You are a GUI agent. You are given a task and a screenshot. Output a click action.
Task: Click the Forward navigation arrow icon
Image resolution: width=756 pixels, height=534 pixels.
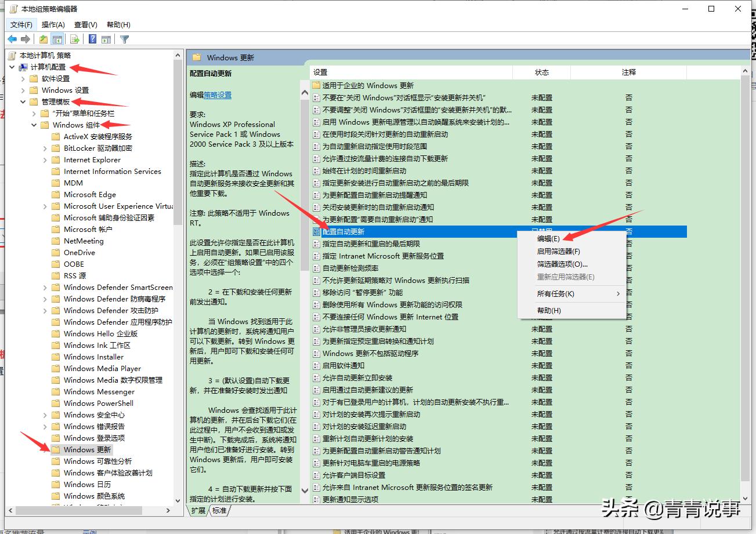coord(27,39)
